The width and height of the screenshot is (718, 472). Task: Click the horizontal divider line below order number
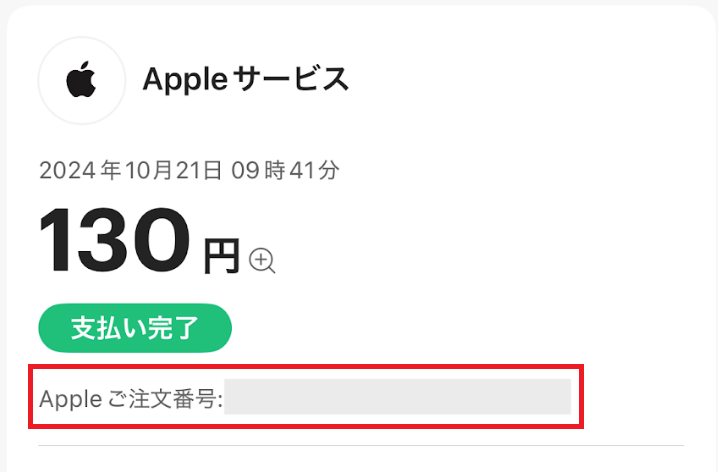click(360, 445)
